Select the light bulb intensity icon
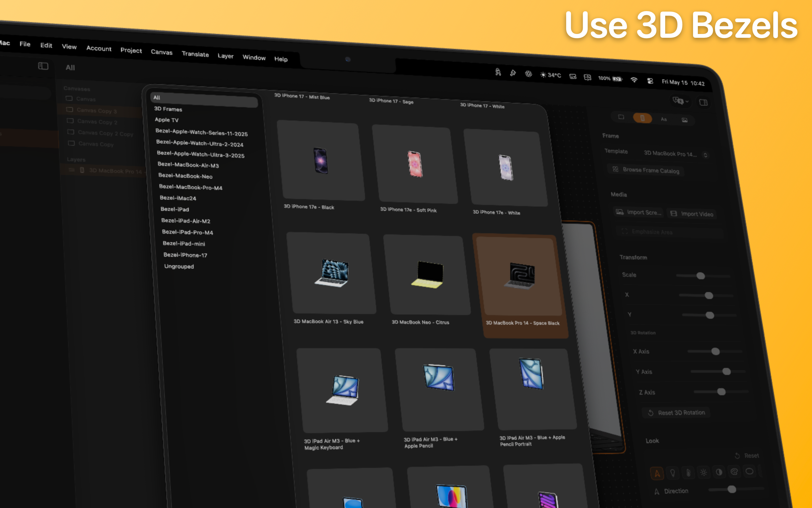Image resolution: width=812 pixels, height=508 pixels. tap(672, 473)
